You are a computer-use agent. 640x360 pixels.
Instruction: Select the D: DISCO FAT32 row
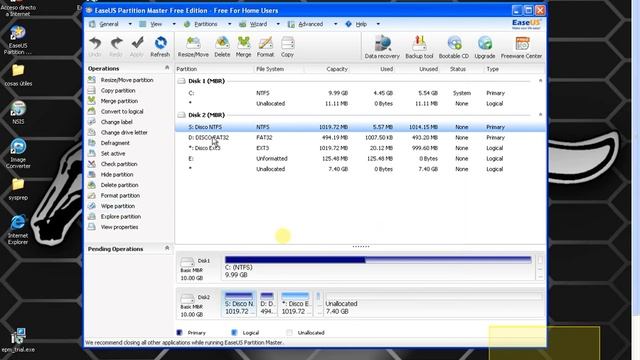pyautogui.click(x=360, y=138)
